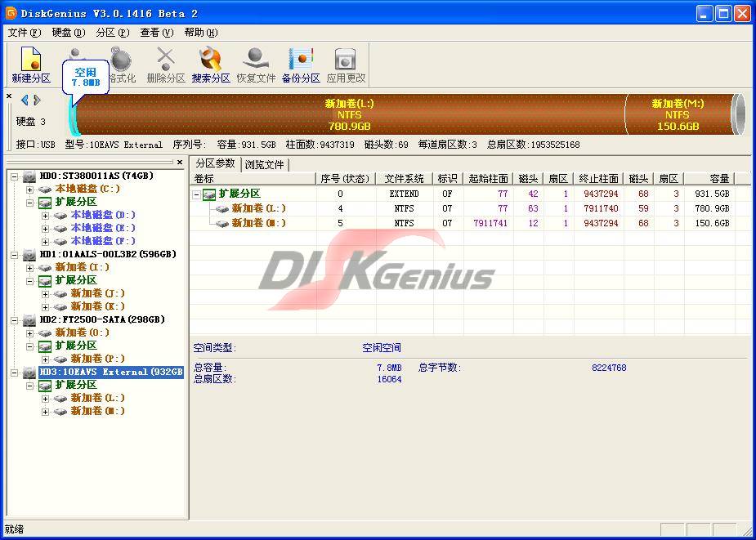Switch to the 分区参数 tab
The height and width of the screenshot is (540, 756).
tap(215, 163)
